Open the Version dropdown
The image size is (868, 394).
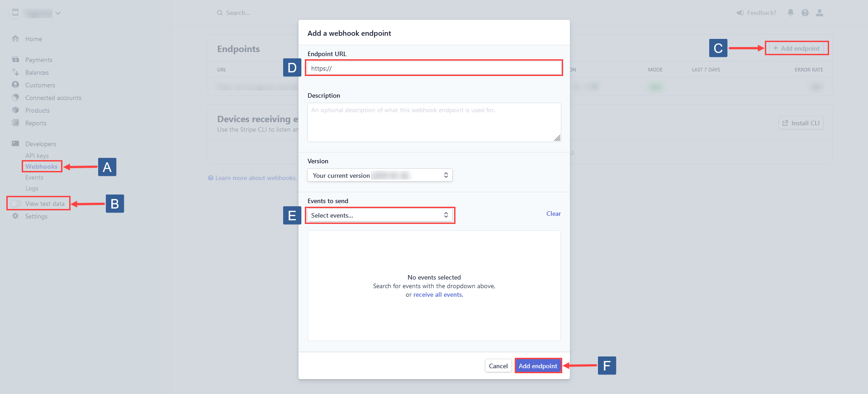tap(380, 175)
